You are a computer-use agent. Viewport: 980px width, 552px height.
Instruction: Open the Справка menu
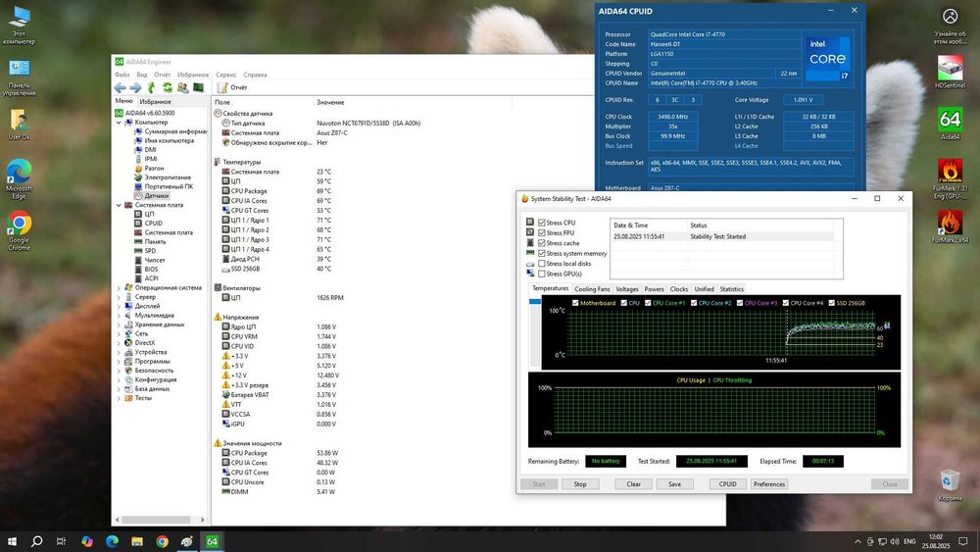255,75
